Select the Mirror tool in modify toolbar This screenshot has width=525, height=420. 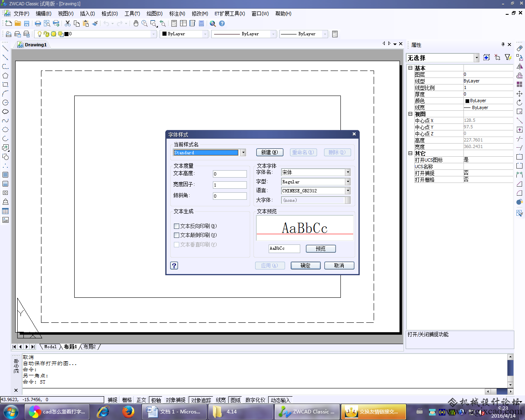click(x=519, y=66)
